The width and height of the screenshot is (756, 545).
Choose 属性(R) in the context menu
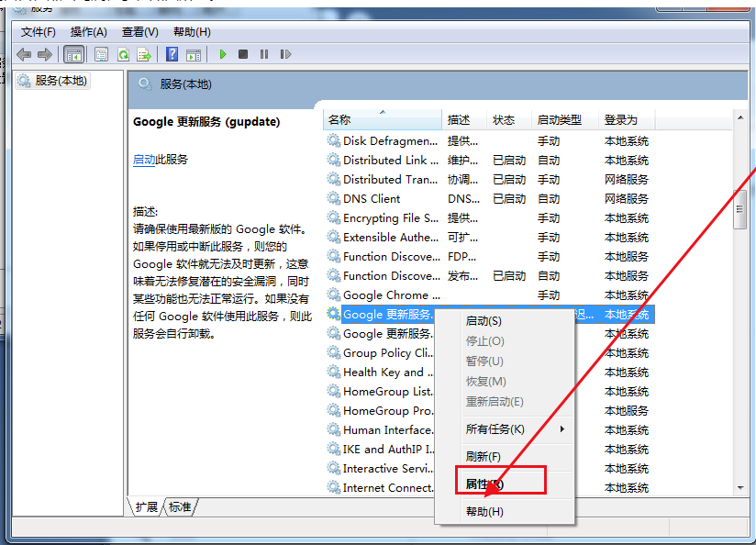pos(505,484)
